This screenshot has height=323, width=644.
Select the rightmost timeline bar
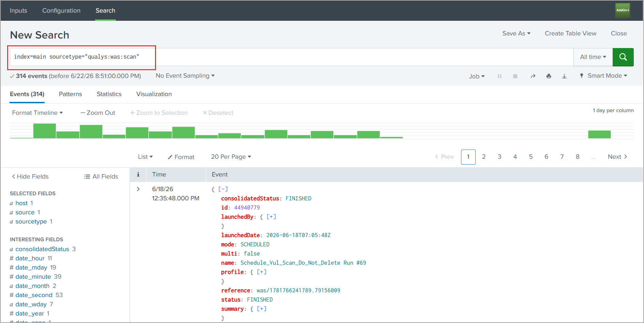click(x=599, y=134)
